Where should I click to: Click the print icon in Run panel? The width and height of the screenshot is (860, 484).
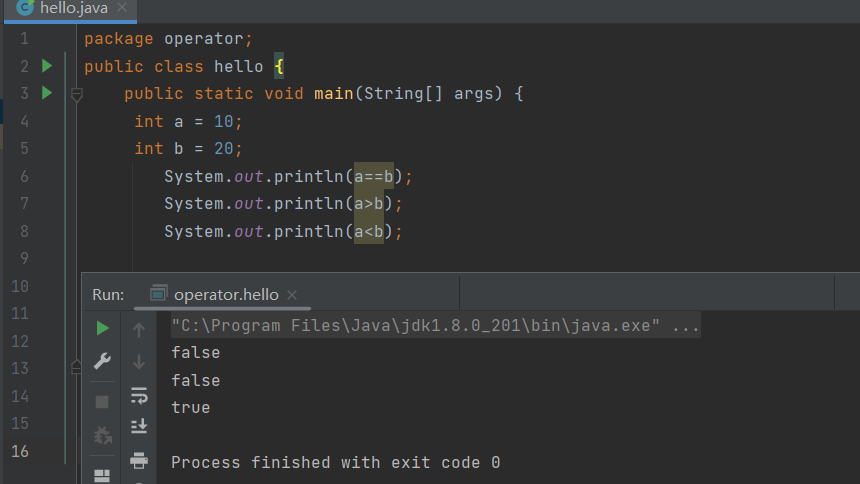pos(139,460)
